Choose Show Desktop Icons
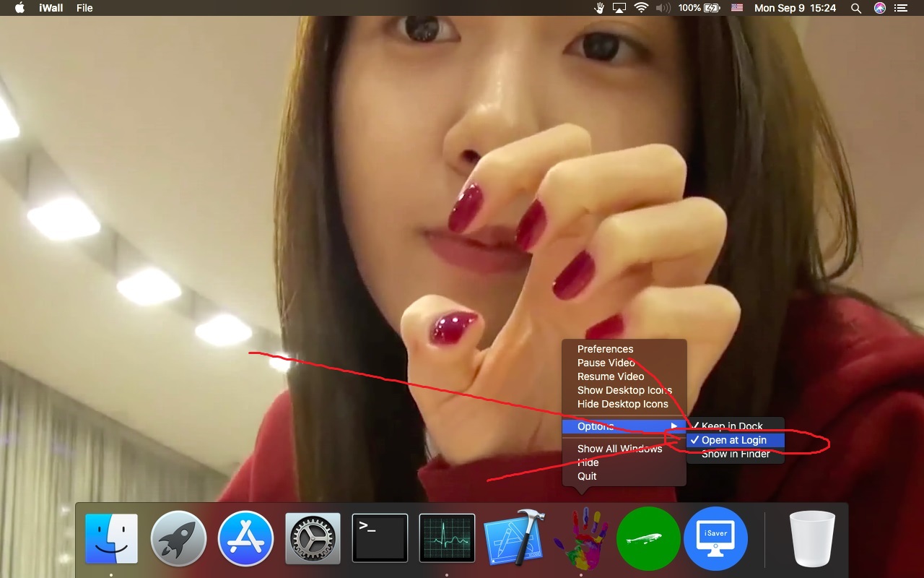The image size is (924, 578). pyautogui.click(x=624, y=390)
